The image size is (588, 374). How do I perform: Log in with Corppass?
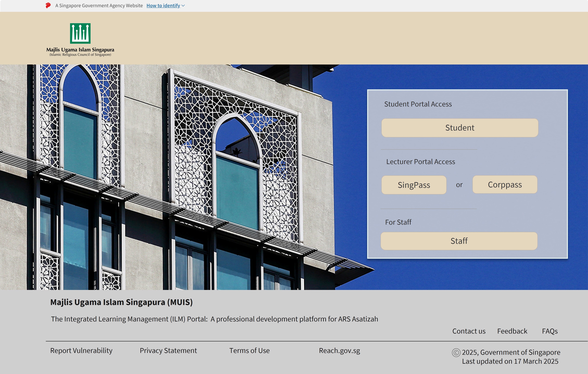[x=505, y=185]
